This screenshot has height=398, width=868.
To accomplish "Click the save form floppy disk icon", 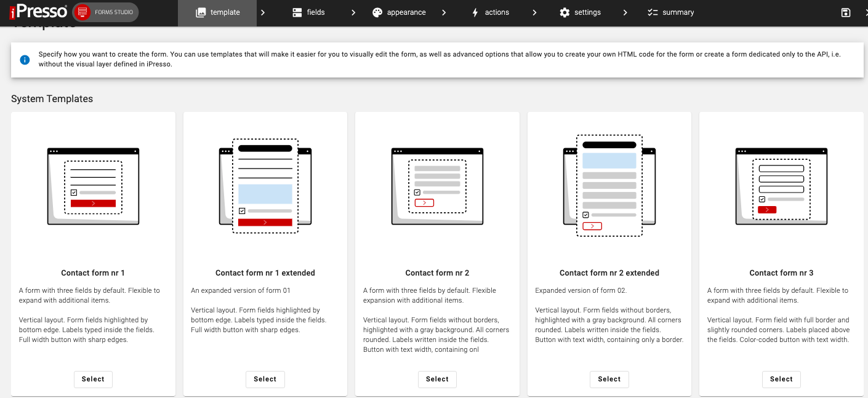I will click(846, 12).
